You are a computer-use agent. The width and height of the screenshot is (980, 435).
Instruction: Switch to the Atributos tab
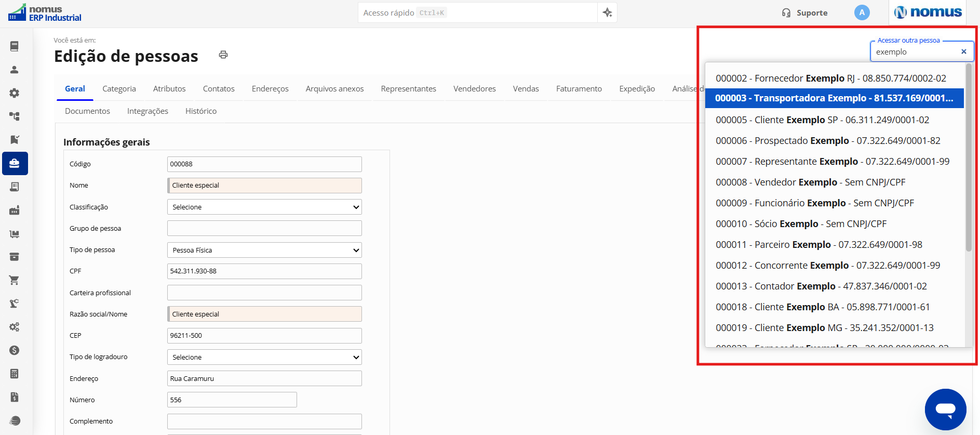point(169,89)
